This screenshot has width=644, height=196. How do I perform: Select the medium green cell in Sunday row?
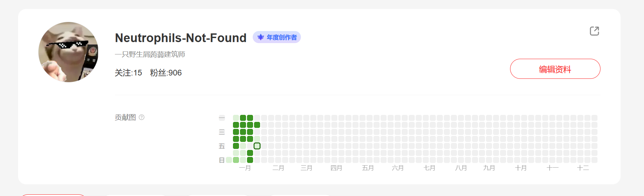[236, 160]
